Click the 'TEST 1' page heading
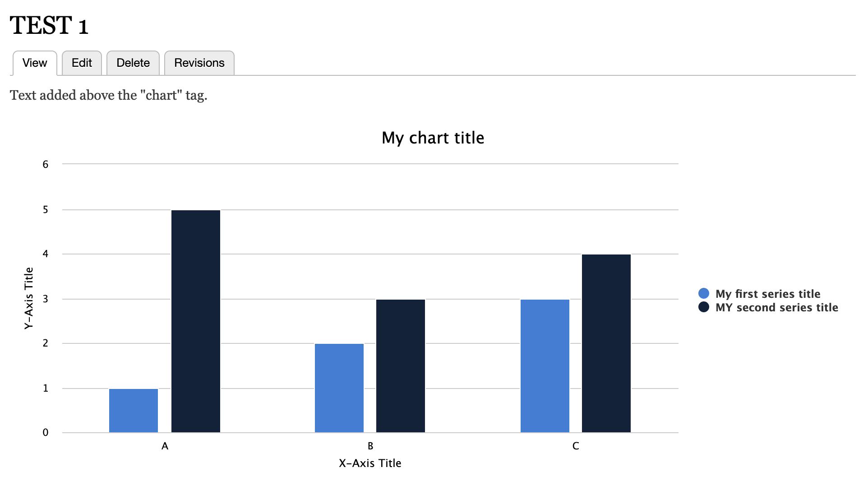 pyautogui.click(x=49, y=25)
